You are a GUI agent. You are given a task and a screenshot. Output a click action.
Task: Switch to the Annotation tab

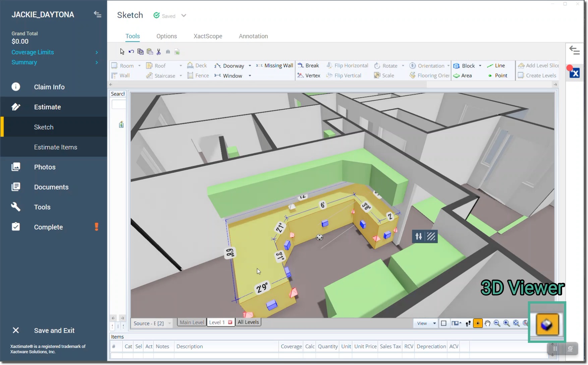(x=253, y=36)
